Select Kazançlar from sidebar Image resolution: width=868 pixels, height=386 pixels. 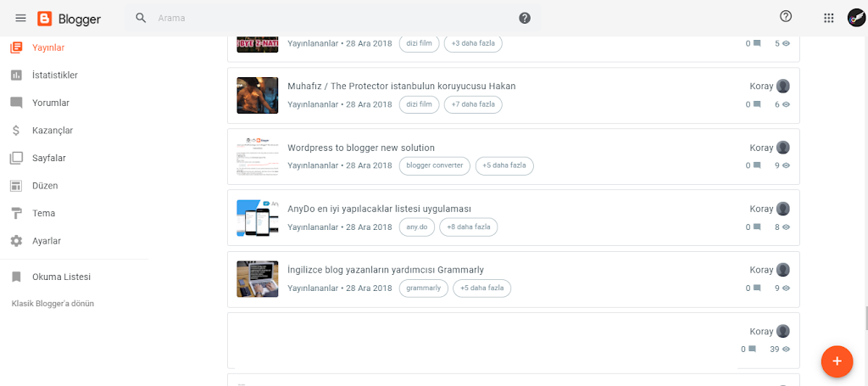pyautogui.click(x=53, y=131)
